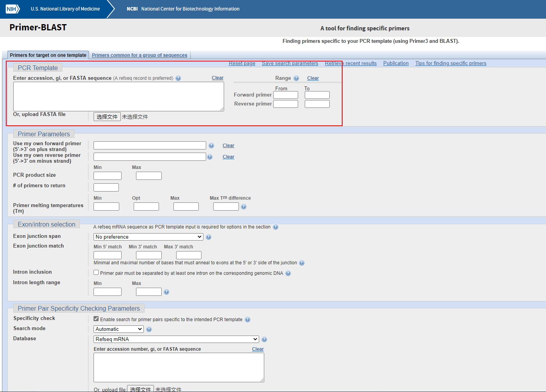This screenshot has width=546, height=392.
Task: Click the PCR template sequence text area
Action: coord(118,97)
